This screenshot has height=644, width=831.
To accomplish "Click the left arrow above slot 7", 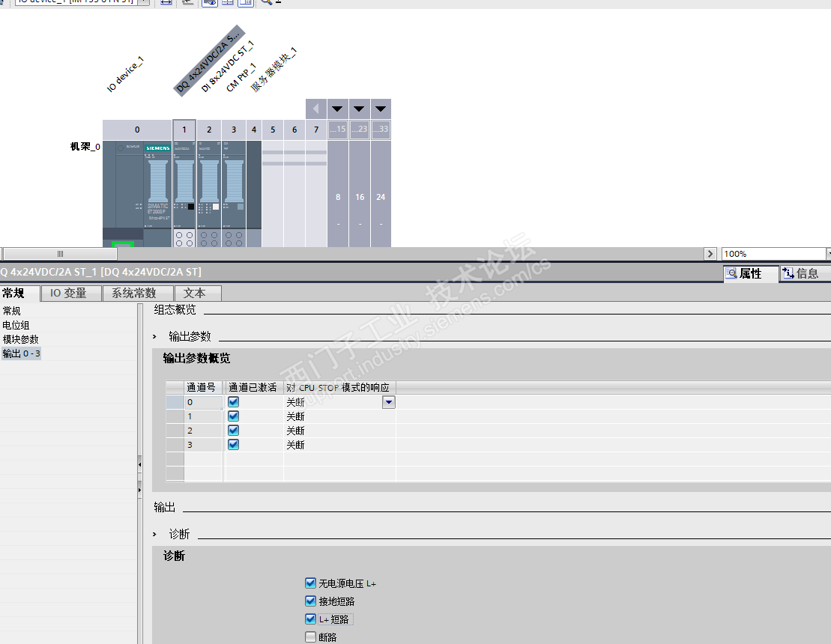I will [x=316, y=109].
